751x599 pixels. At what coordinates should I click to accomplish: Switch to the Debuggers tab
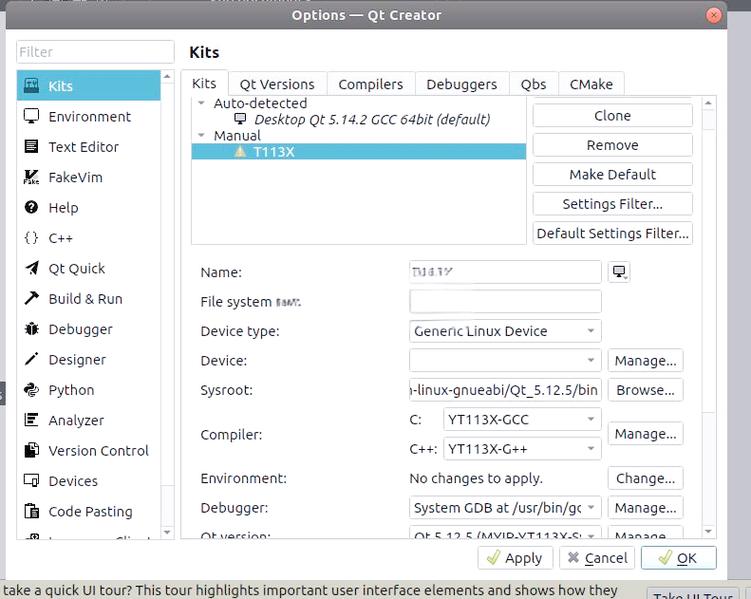462,84
